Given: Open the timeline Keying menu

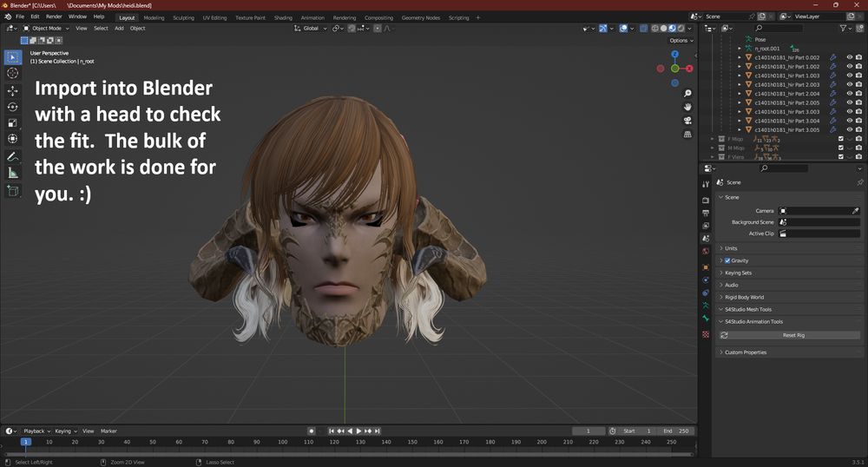Looking at the screenshot, I should pyautogui.click(x=65, y=431).
